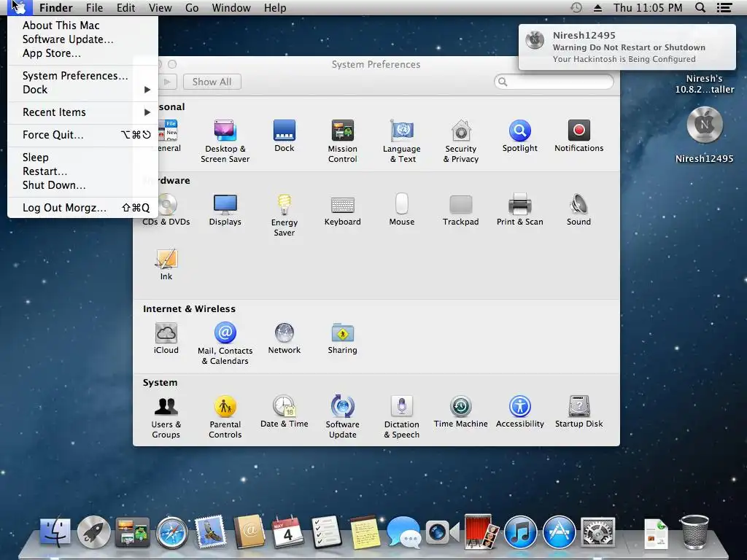This screenshot has height=560, width=747.
Task: Choose Restart… from the Apple menu
Action: tap(83, 171)
